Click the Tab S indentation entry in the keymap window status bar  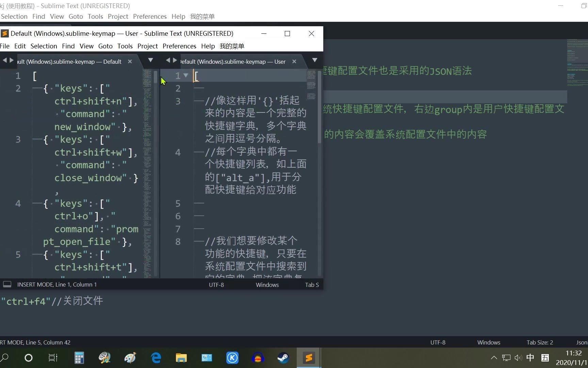pos(312,285)
